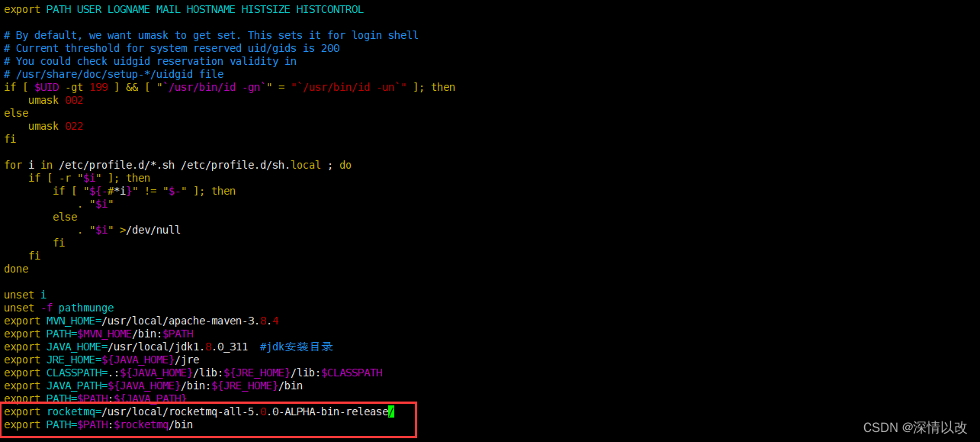This screenshot has height=442, width=980.
Task: Click the 'unset i' line
Action: click(25, 295)
